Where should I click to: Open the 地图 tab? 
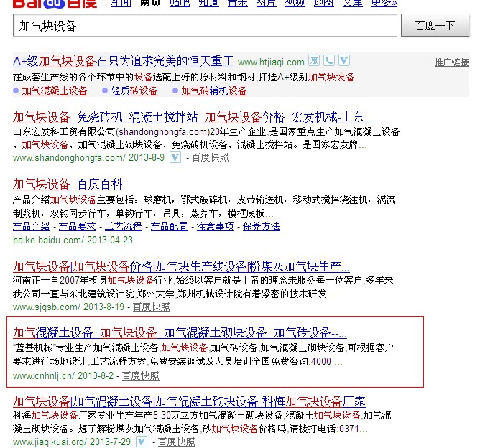tap(324, 4)
